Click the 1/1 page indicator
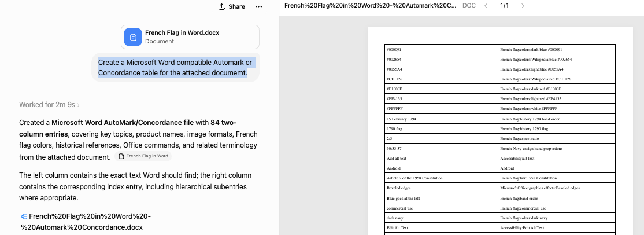This screenshot has height=235, width=644. pyautogui.click(x=504, y=6)
